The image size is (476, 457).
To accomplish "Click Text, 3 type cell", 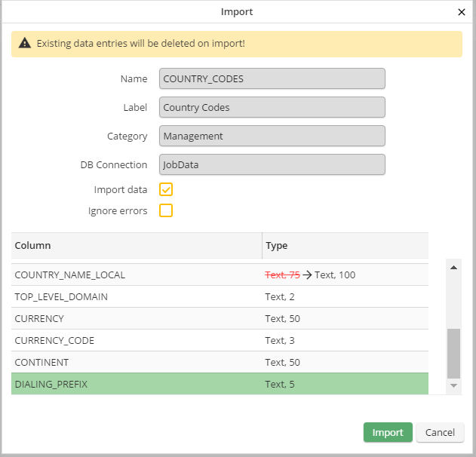I will (x=280, y=340).
